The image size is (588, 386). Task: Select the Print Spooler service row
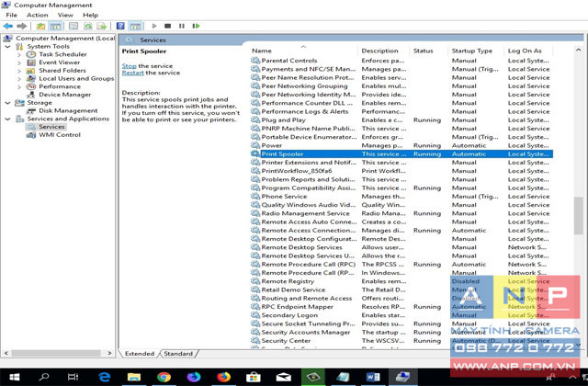[401, 153]
